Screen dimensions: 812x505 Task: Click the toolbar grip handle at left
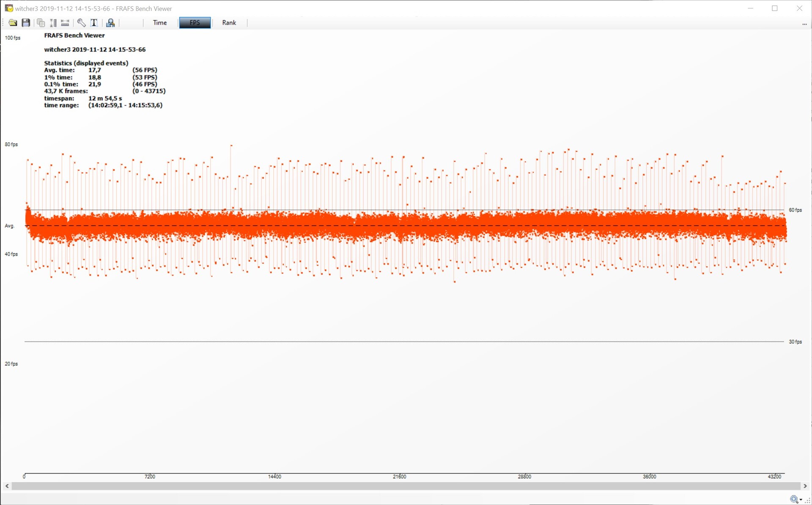click(x=3, y=23)
